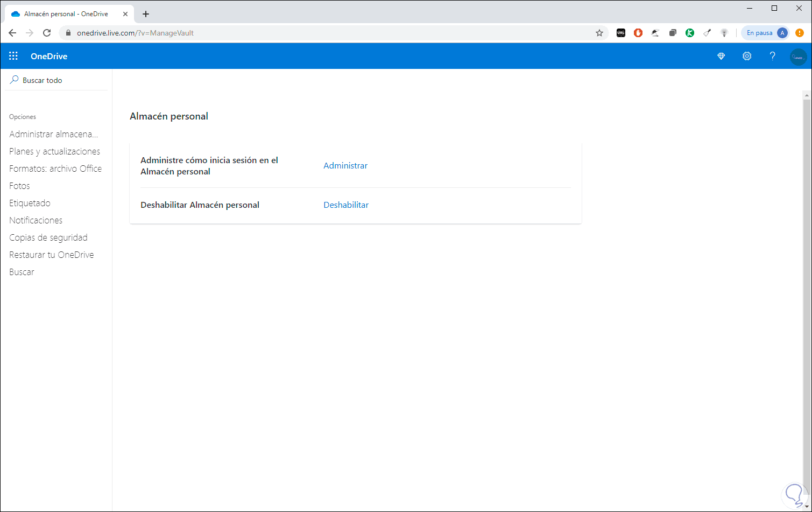The width and height of the screenshot is (812, 512).
Task: Open the scraper tool extension icon
Action: click(x=707, y=33)
